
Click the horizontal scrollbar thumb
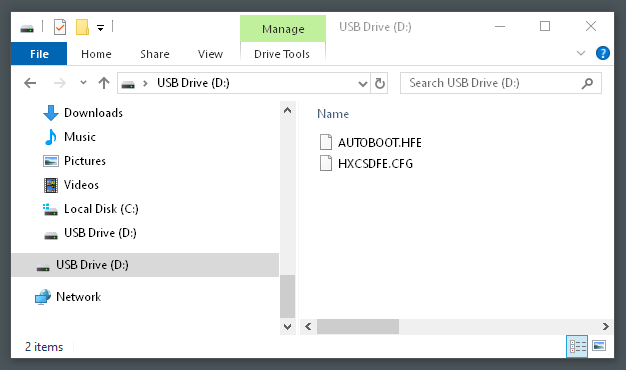tap(358, 326)
